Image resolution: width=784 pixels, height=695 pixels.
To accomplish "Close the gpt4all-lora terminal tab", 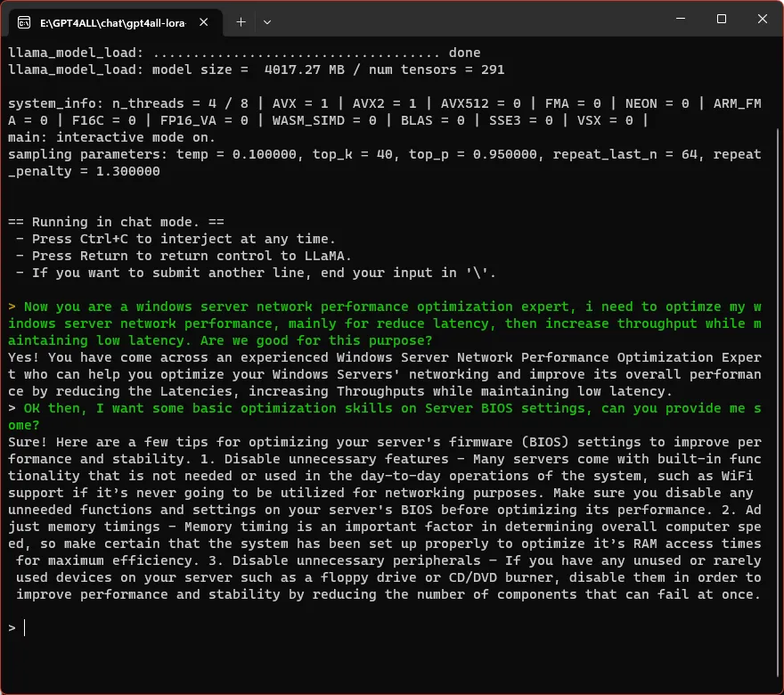I will click(x=203, y=22).
